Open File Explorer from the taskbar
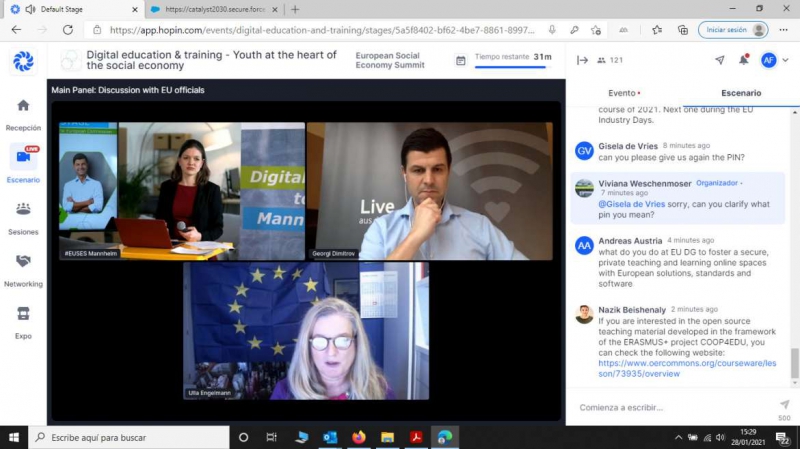 387,437
